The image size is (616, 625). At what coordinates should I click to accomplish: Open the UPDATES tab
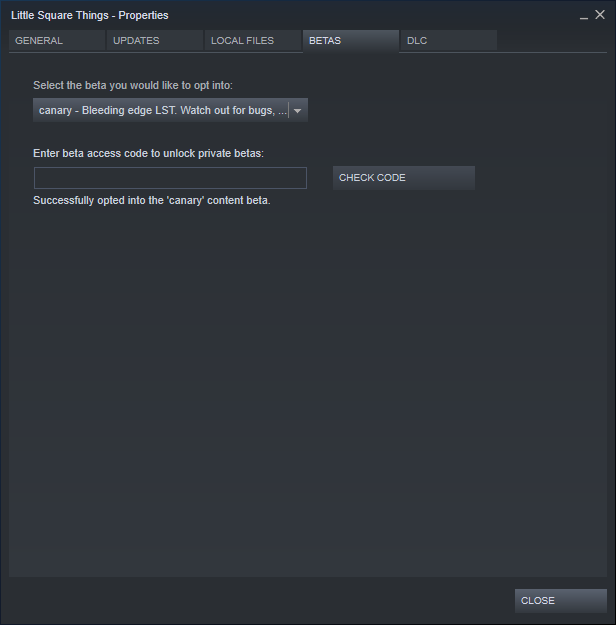click(x=155, y=41)
